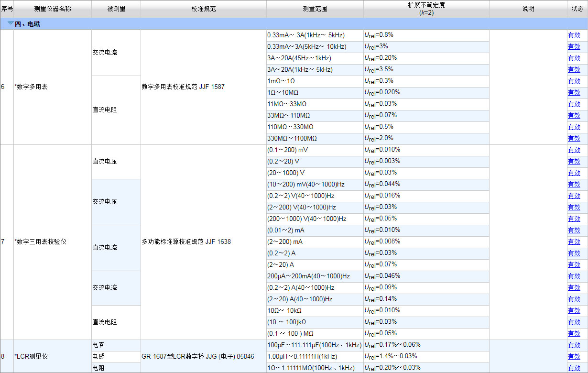Select the Urel=0.044% uncertainty cell
The width and height of the screenshot is (588, 373).
pyautogui.click(x=426, y=185)
